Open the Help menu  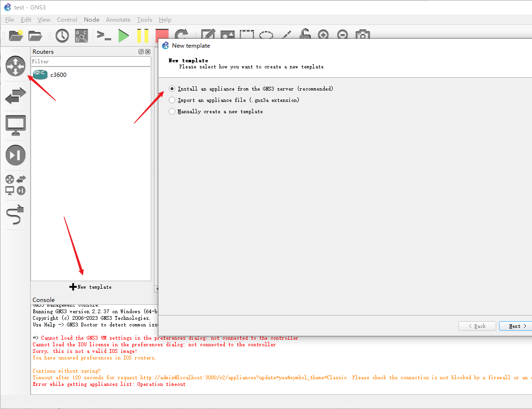click(165, 20)
